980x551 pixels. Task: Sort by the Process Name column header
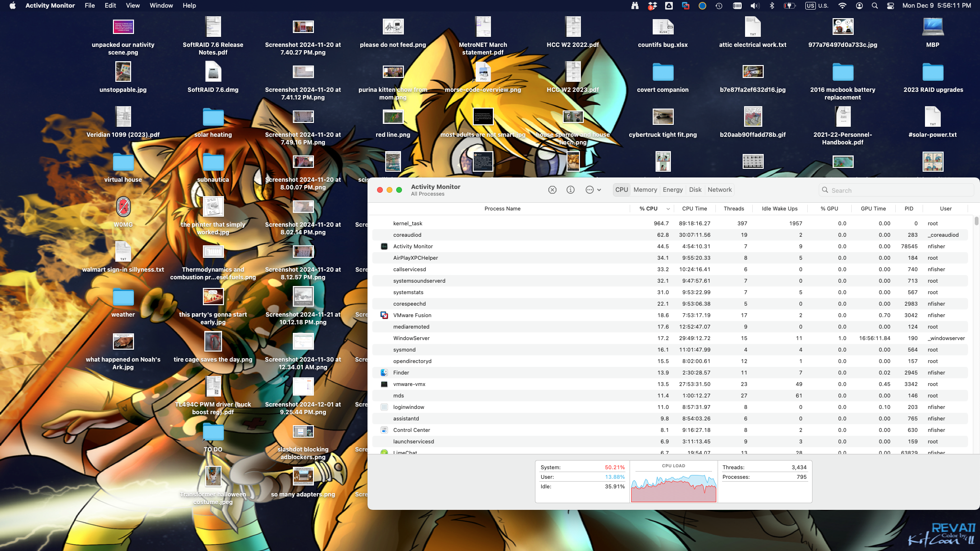pos(502,209)
